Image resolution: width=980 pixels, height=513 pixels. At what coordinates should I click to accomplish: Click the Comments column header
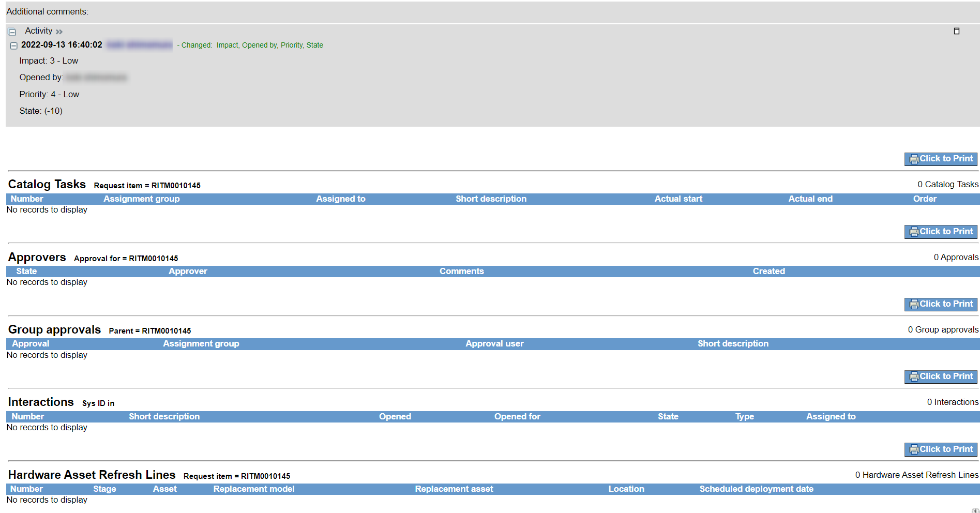[x=462, y=271]
